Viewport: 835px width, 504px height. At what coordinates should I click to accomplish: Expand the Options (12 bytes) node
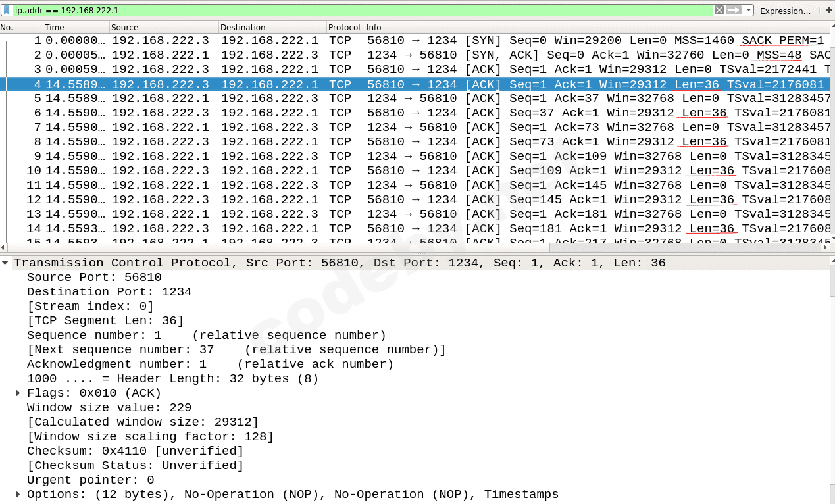[17, 494]
